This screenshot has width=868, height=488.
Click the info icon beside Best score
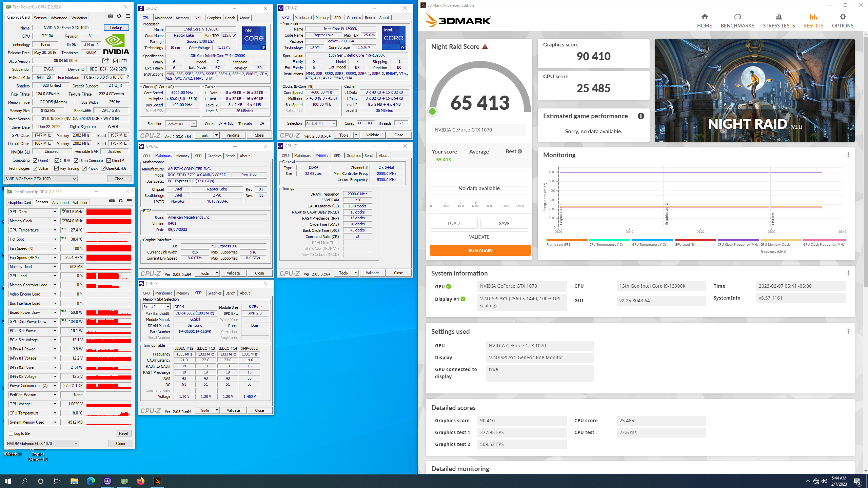tap(520, 151)
